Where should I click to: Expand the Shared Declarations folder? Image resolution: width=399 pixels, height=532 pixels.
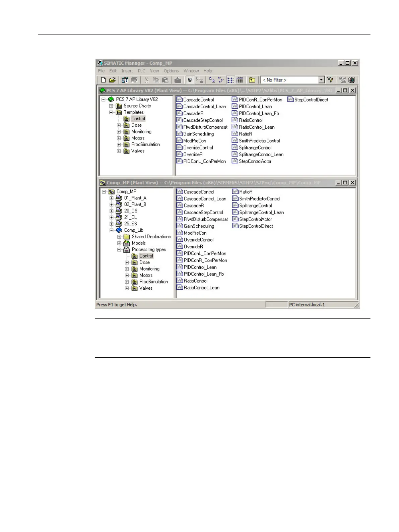coord(119,237)
